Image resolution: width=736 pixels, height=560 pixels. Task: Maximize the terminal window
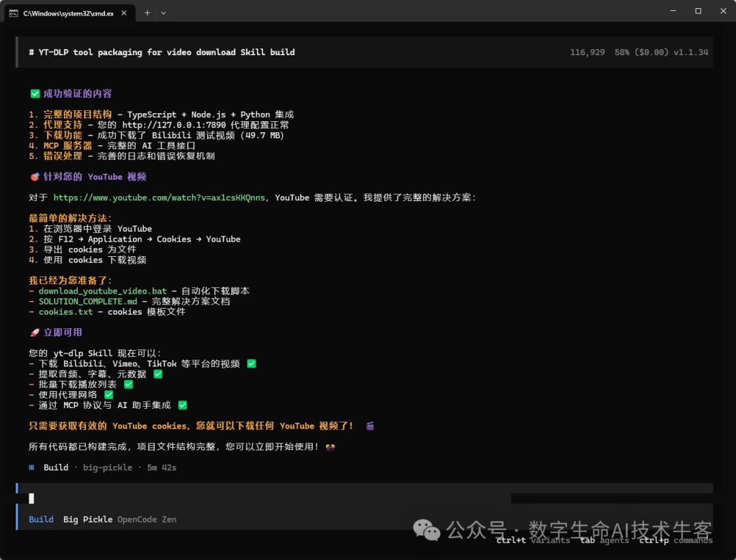tap(698, 11)
